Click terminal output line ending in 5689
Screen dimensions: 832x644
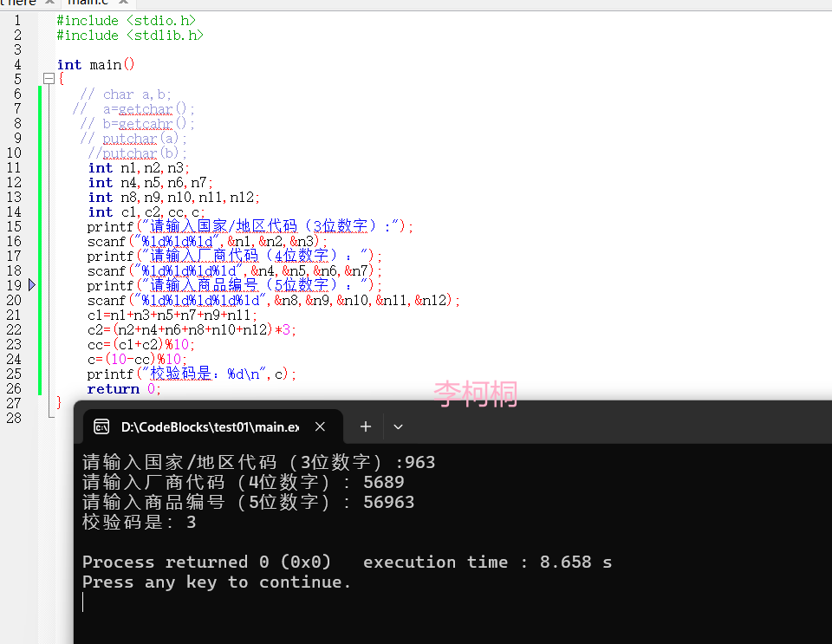click(243, 482)
